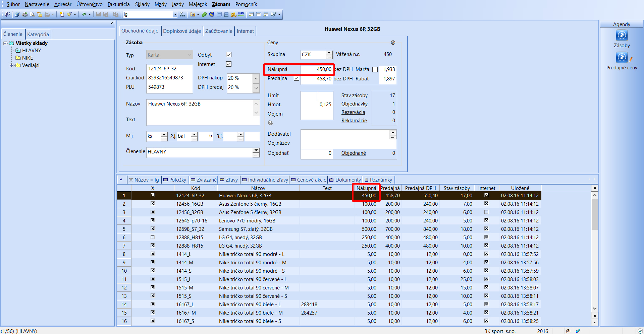Screen dimensions: 644x334
Task: Open the Reklamácie link
Action: 354,121
